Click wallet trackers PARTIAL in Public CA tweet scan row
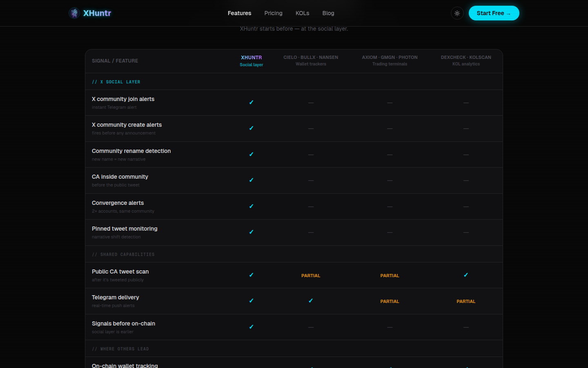 [311, 276]
